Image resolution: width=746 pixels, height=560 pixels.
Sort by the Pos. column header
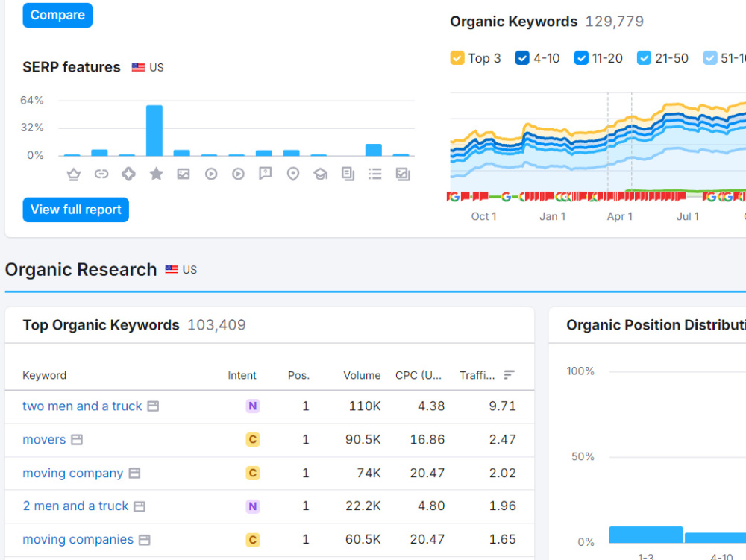click(299, 376)
